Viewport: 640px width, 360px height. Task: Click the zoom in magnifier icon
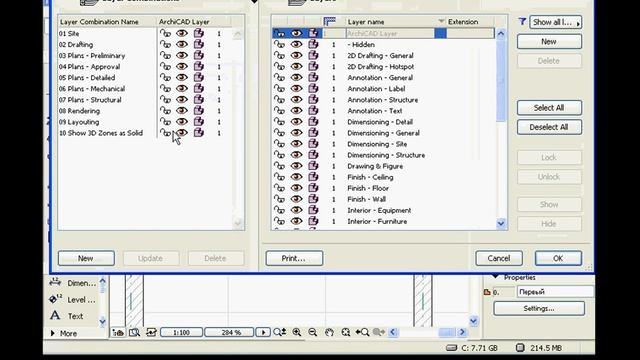tap(297, 332)
